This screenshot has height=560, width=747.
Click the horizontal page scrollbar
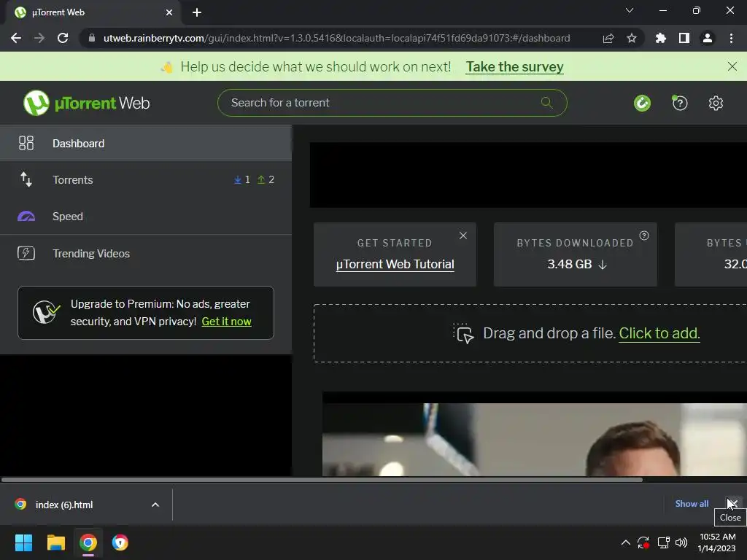click(x=322, y=480)
